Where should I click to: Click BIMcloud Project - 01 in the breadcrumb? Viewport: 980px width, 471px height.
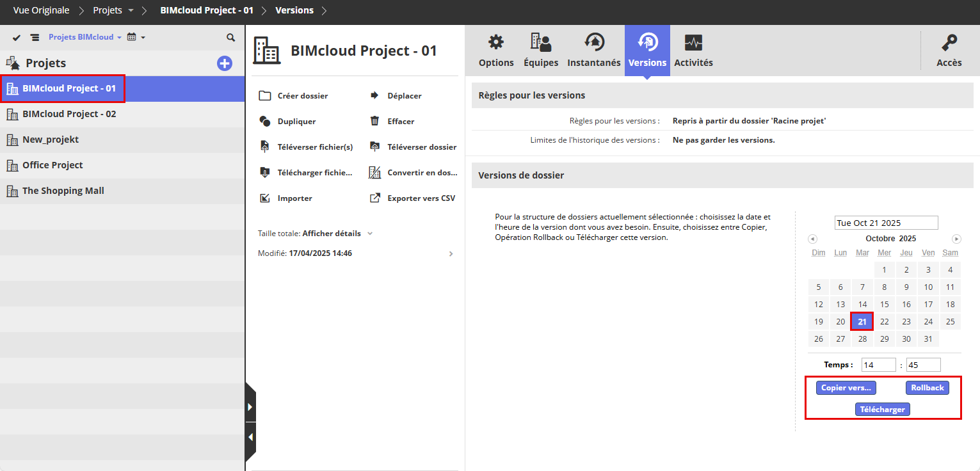pyautogui.click(x=207, y=11)
